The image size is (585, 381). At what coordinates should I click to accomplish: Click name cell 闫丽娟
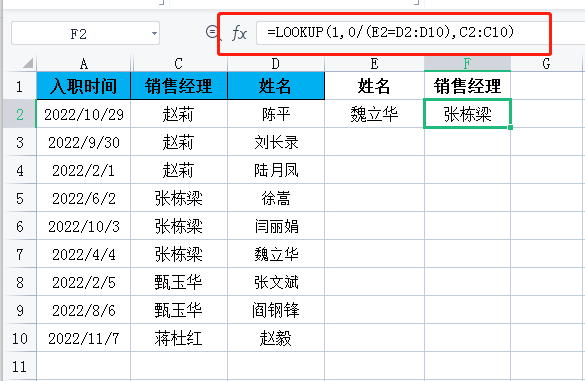point(276,226)
